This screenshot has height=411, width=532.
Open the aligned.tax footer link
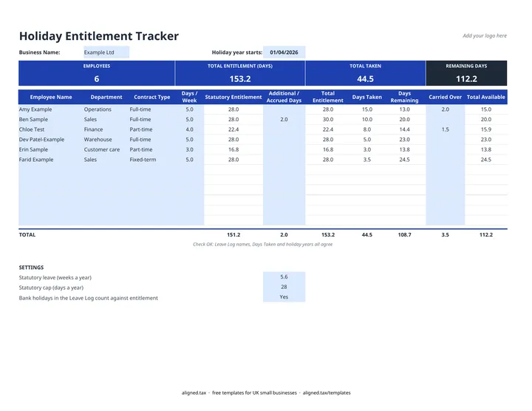(194, 393)
